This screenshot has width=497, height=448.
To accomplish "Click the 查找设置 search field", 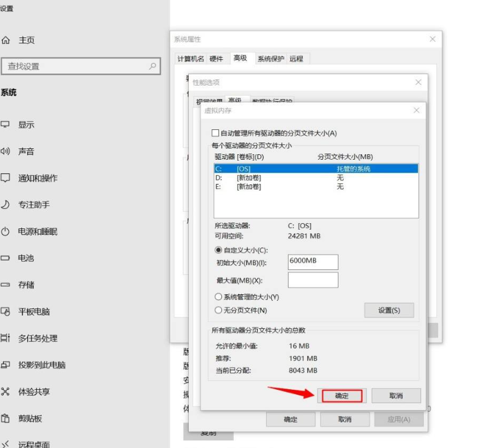I will (81, 66).
